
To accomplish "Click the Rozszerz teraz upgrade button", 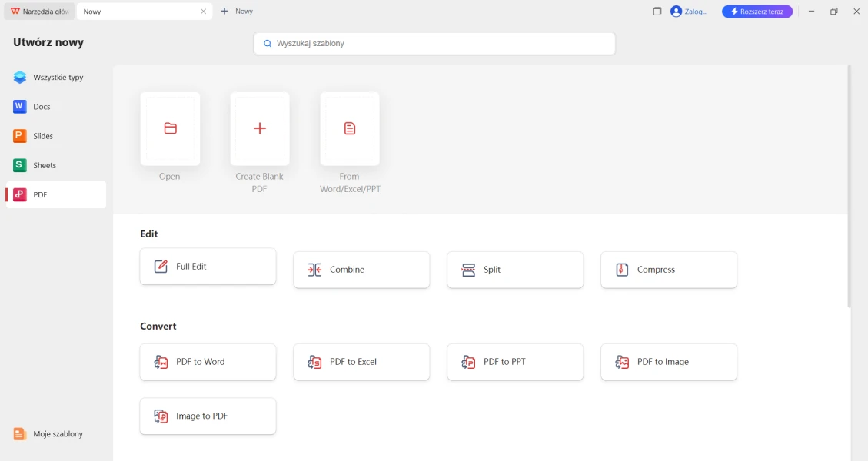I will (757, 12).
